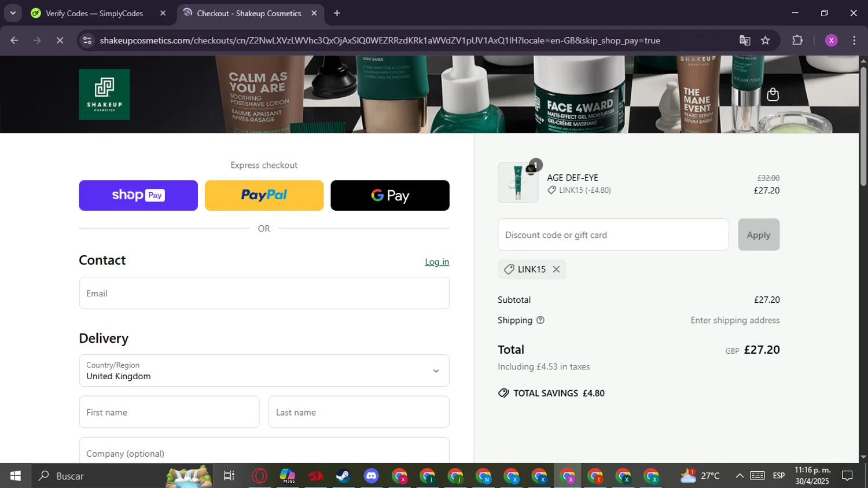Remove the LINK15 discount code tag

tap(556, 269)
